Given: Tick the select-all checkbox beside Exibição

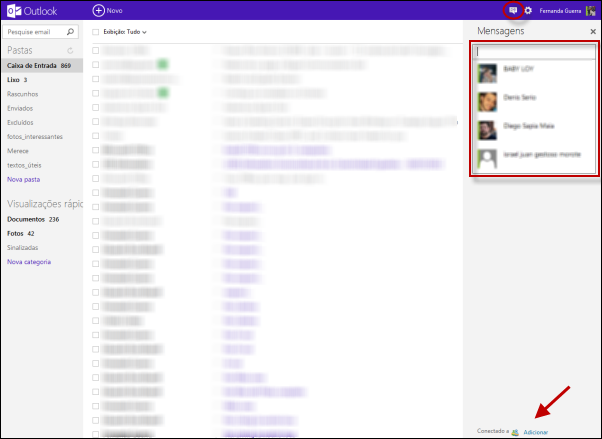Looking at the screenshot, I should [96, 32].
